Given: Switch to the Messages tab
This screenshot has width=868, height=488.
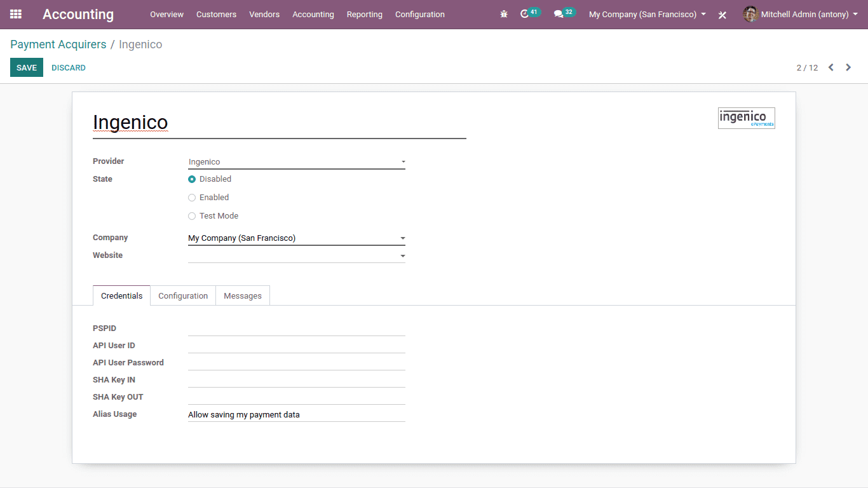Looking at the screenshot, I should (243, 295).
